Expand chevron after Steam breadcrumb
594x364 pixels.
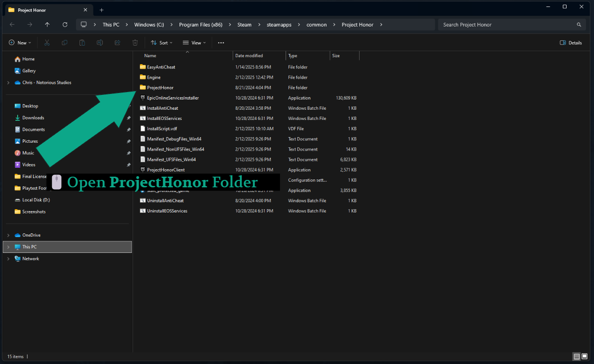tap(259, 25)
